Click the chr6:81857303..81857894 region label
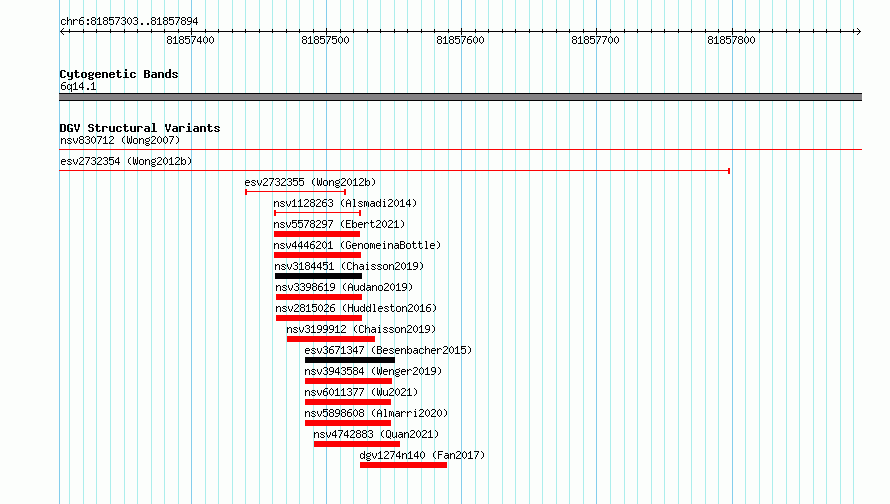Viewport: 890px width, 504px height. pos(129,21)
